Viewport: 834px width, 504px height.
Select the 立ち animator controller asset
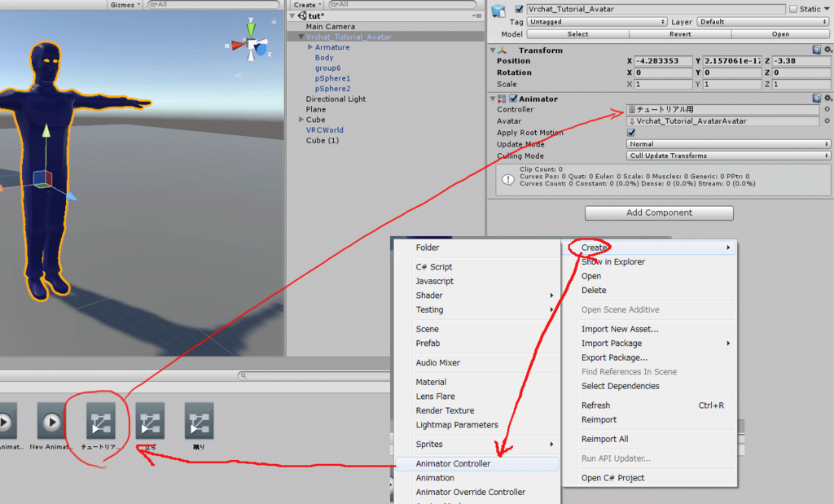(150, 427)
